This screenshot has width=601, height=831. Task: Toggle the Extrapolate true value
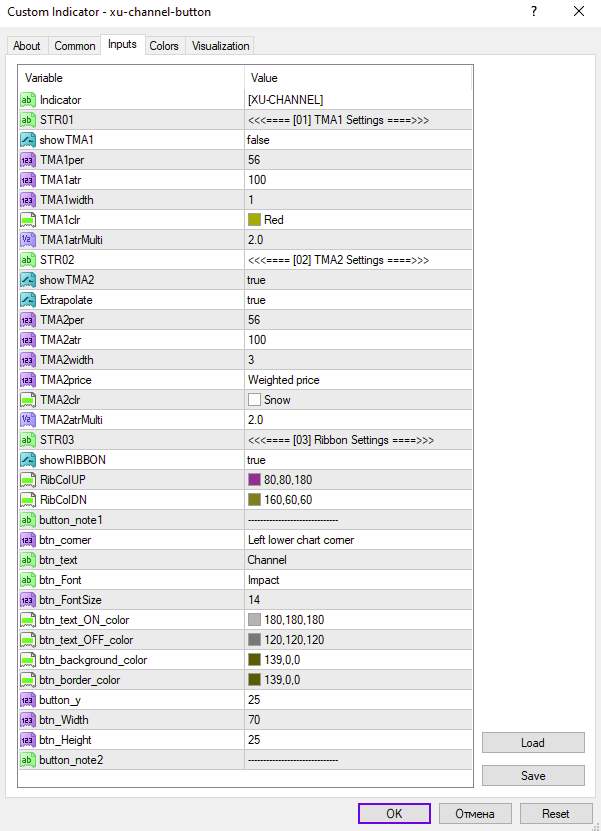click(357, 300)
